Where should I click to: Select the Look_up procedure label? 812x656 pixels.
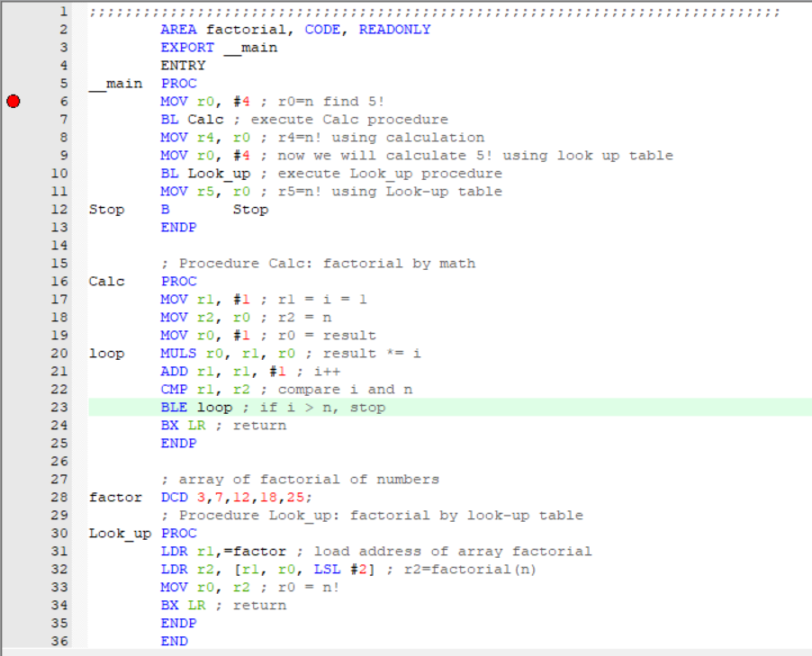[x=119, y=533]
